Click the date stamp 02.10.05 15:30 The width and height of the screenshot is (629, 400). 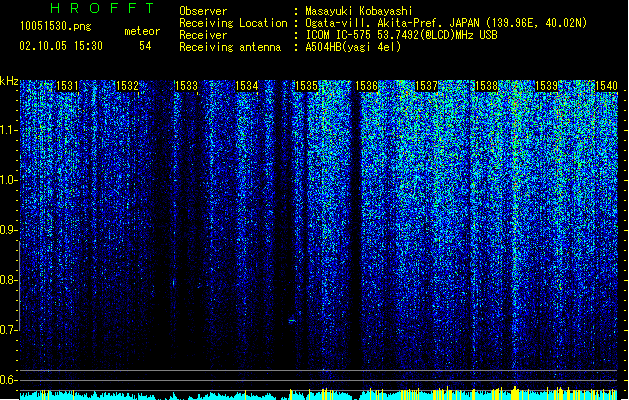[61, 46]
